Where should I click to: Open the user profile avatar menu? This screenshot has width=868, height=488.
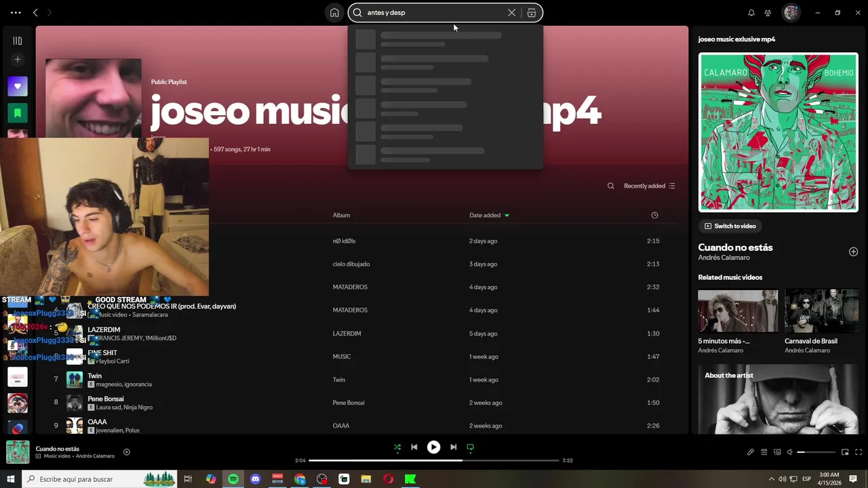pyautogui.click(x=791, y=12)
